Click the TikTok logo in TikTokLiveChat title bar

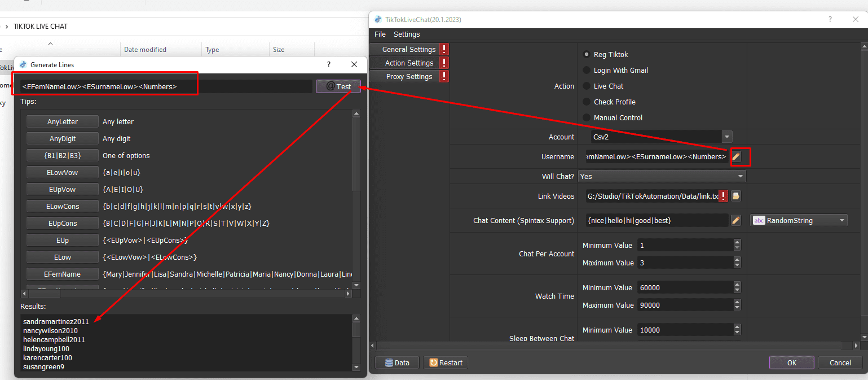point(377,19)
